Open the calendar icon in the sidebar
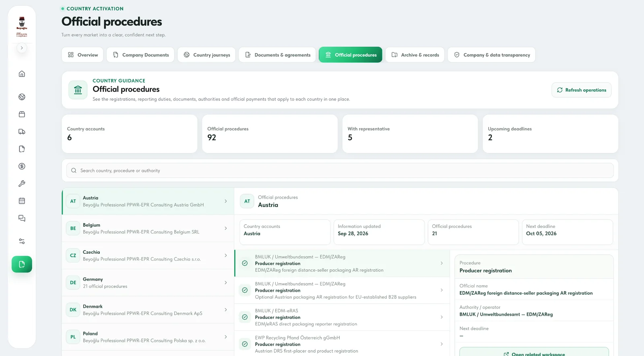This screenshot has width=644, height=356. coord(22,201)
